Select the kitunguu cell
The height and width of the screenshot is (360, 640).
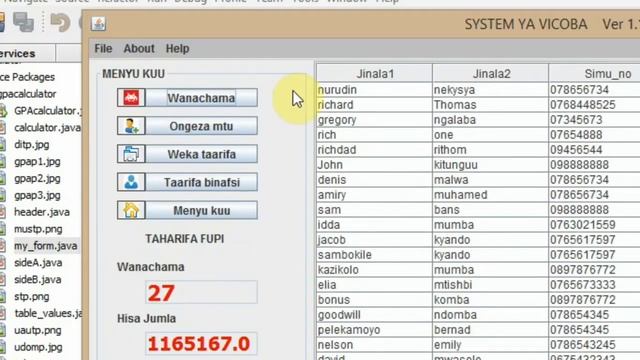coord(491,165)
